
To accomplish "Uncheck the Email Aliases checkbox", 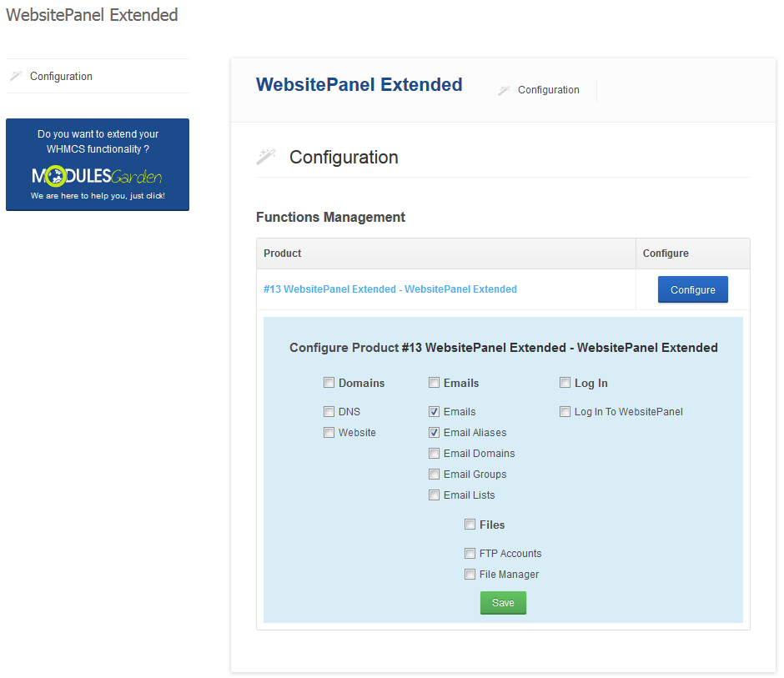I will (x=434, y=433).
